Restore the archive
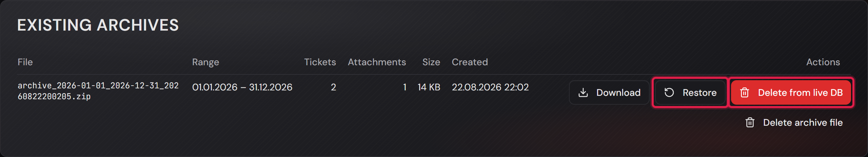Viewport: 868px width, 157px height. tap(690, 92)
